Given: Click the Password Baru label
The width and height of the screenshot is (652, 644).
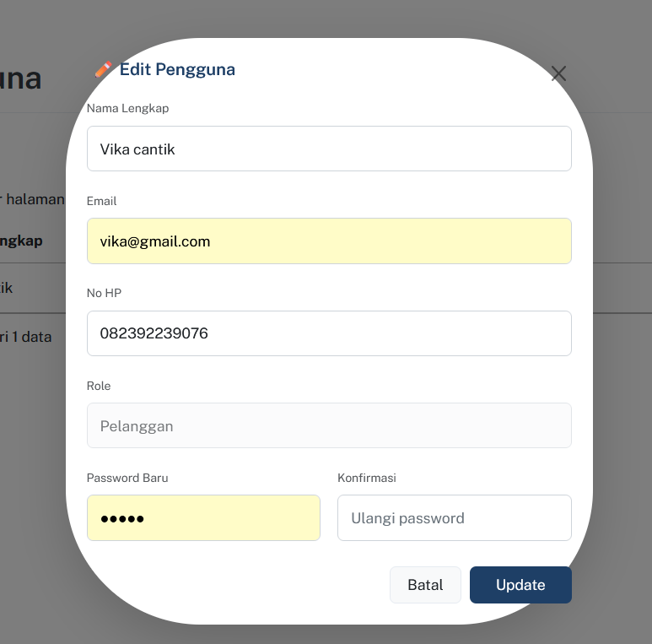Looking at the screenshot, I should 127,478.
